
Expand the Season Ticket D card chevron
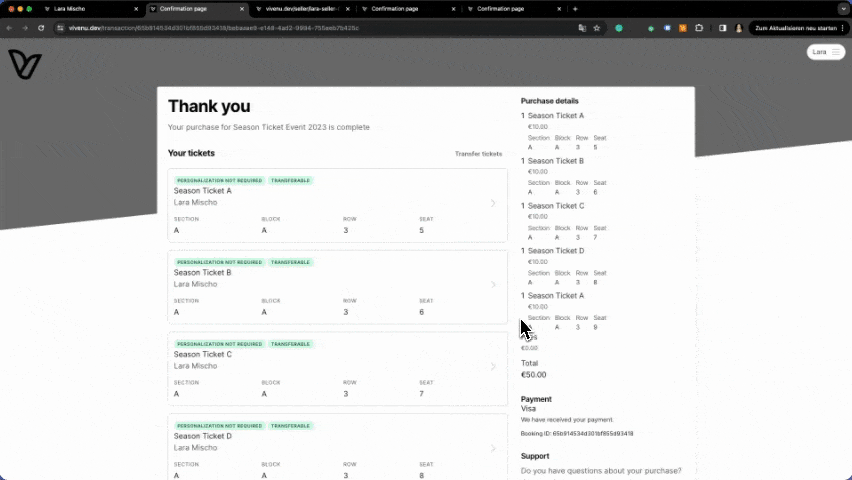493,448
